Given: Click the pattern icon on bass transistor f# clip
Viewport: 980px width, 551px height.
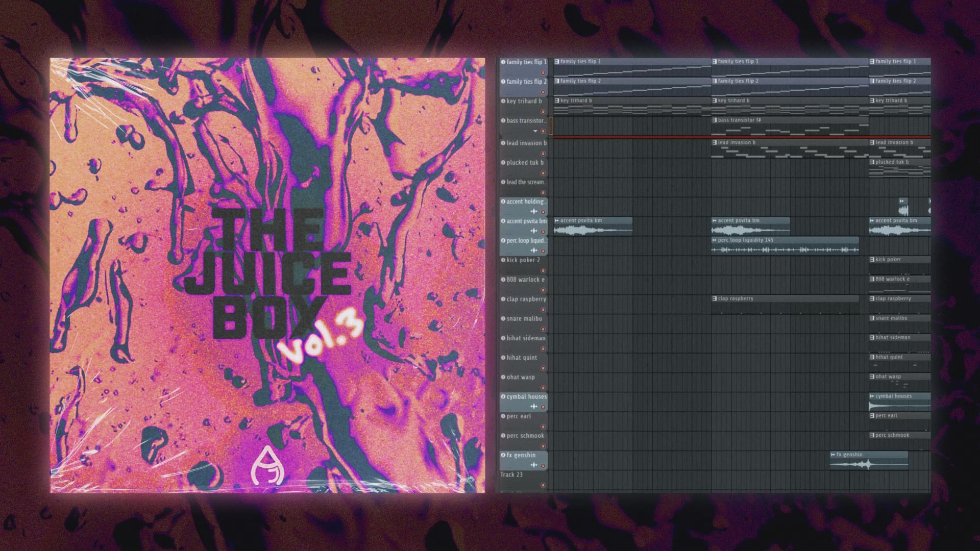Looking at the screenshot, I should point(715,120).
